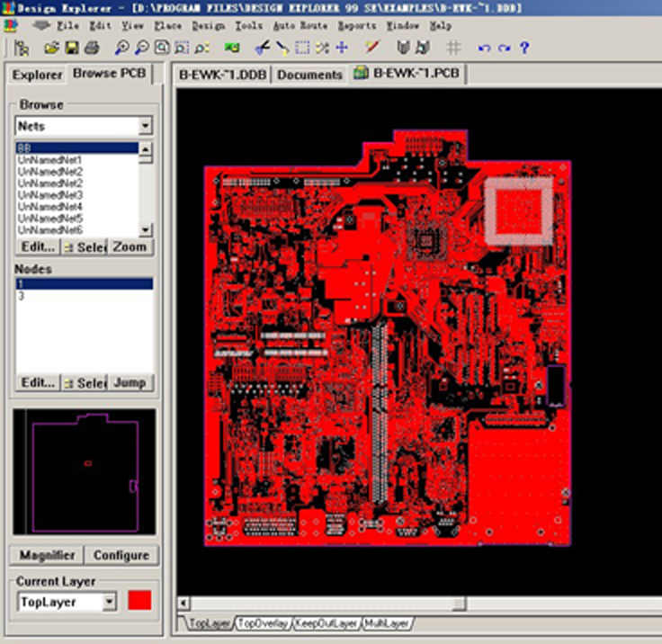Open help with question mark icon
The height and width of the screenshot is (644, 662).
524,48
